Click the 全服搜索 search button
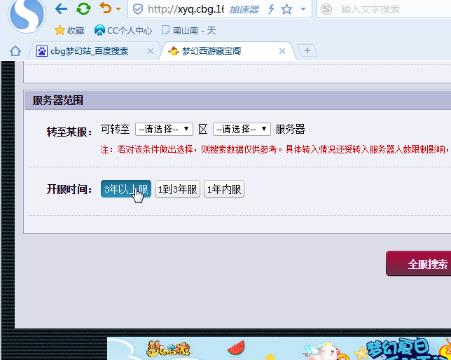This screenshot has height=360, width=451. [x=419, y=264]
